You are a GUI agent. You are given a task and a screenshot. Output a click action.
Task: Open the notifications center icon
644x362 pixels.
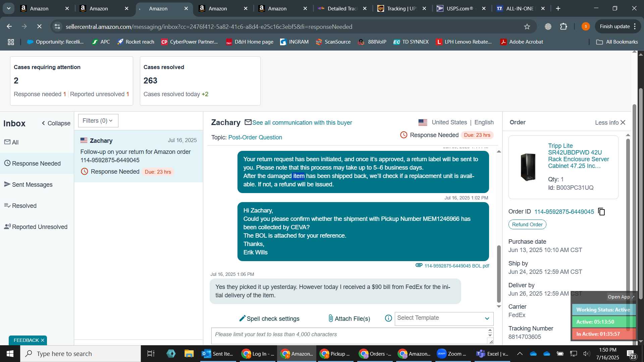pos(632,354)
